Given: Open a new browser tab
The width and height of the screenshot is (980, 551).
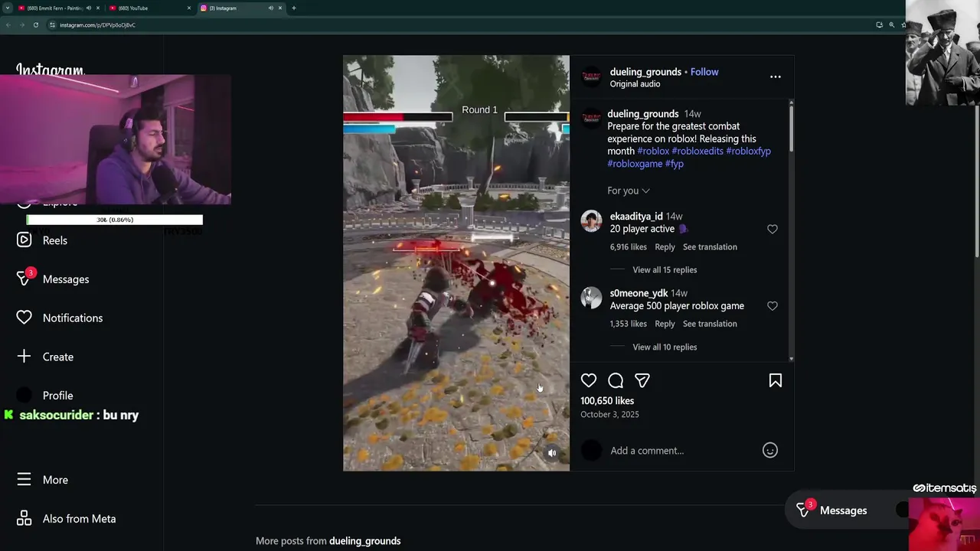Looking at the screenshot, I should coord(293,8).
